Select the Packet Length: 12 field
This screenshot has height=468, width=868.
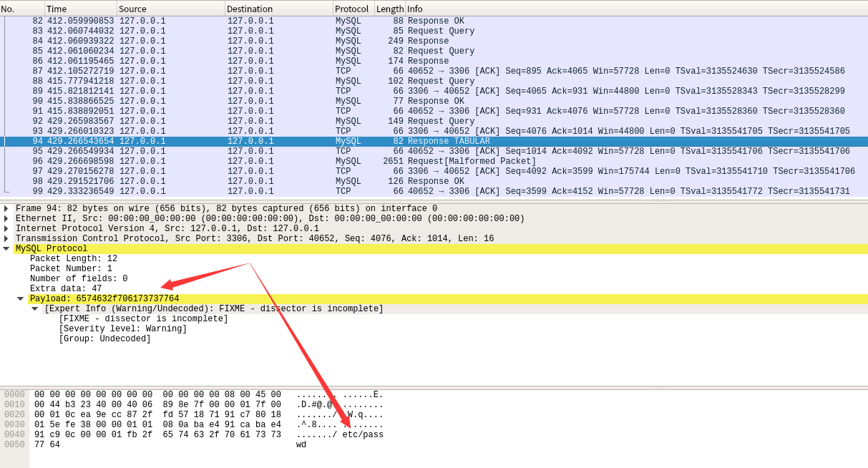tap(74, 259)
